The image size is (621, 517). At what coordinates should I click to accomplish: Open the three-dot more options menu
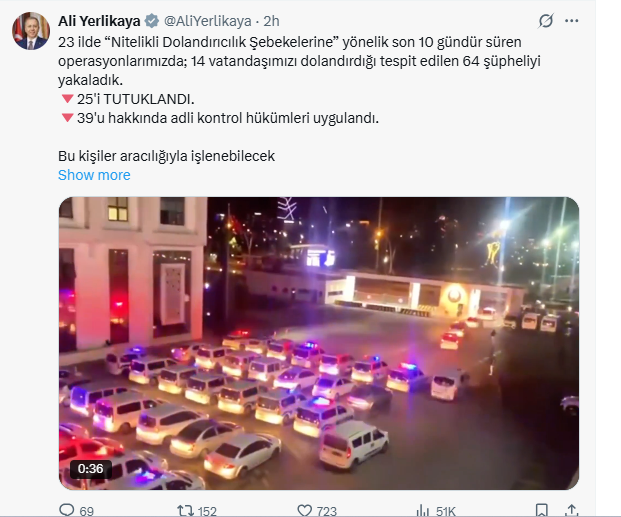pos(571,21)
